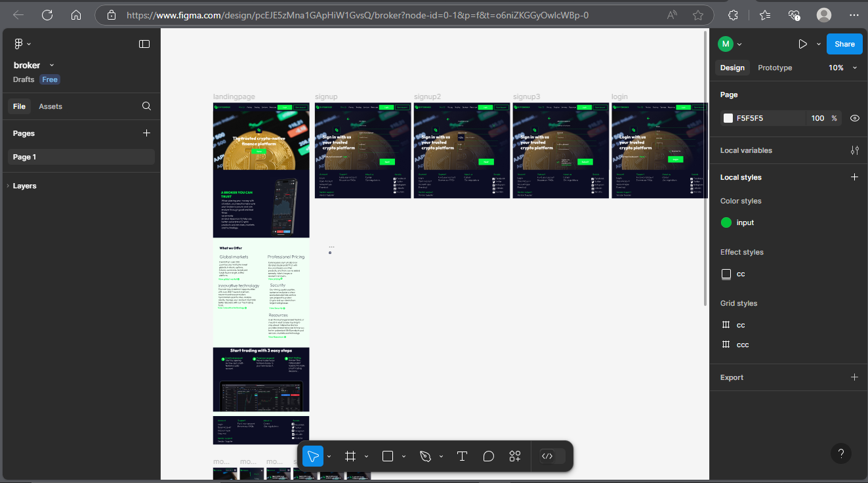This screenshot has width=868, height=483.
Task: Select the Text tool
Action: pos(462,456)
